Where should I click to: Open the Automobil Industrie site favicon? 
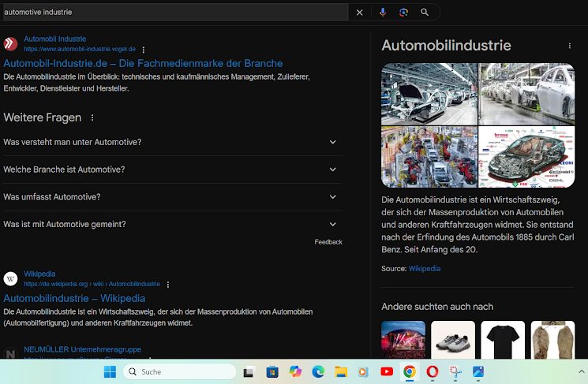(10, 44)
